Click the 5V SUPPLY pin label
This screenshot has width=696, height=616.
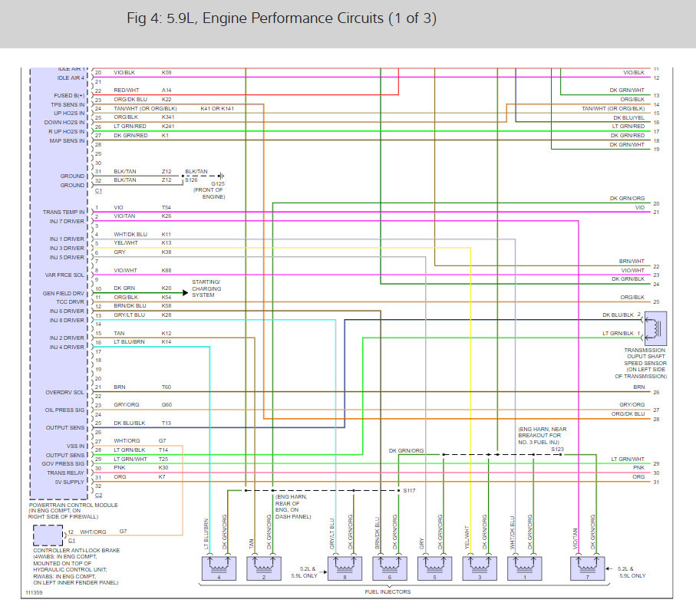point(69,482)
